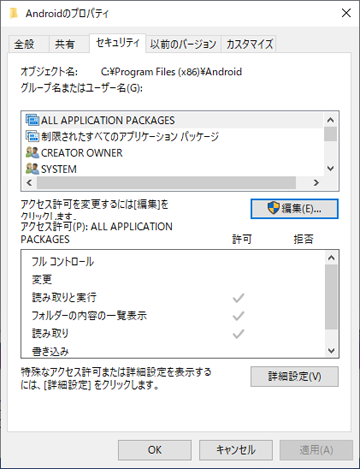Click the icon beside 制限されたすべてのアプリケーション パッケージ

point(32,136)
